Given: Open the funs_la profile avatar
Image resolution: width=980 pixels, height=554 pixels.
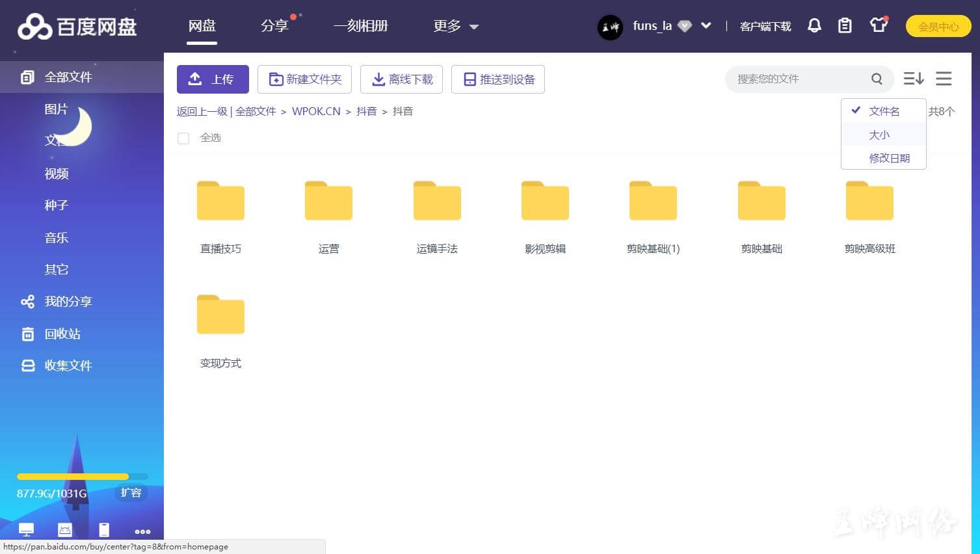Looking at the screenshot, I should tap(610, 27).
